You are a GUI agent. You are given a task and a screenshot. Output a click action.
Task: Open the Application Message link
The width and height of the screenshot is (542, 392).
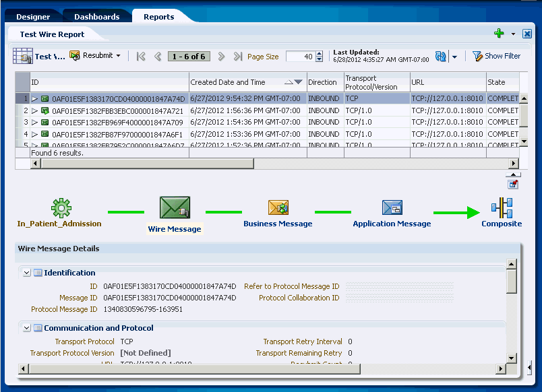pos(392,224)
